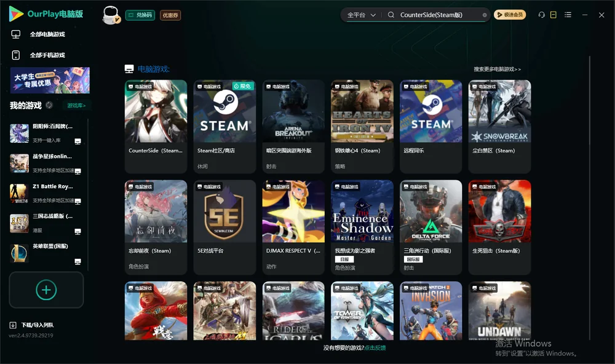This screenshot has width=615, height=364.
Task: Expand the 全平台 platform dropdown
Action: [361, 15]
